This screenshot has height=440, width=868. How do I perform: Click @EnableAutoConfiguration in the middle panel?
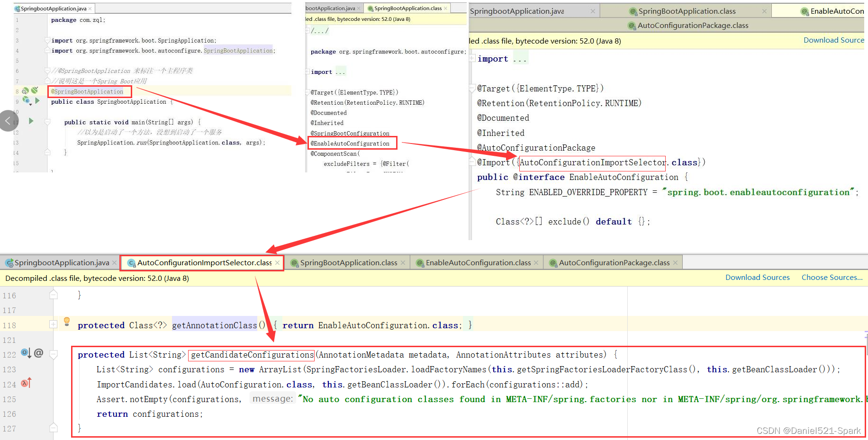coord(350,144)
